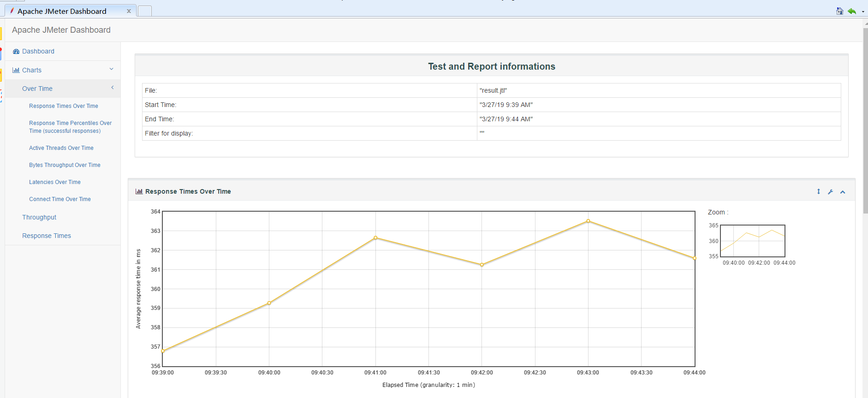Screen dimensions: 868x398
Task: Click the Start Time value "3/27/19 9:39 AM"
Action: (x=506, y=105)
